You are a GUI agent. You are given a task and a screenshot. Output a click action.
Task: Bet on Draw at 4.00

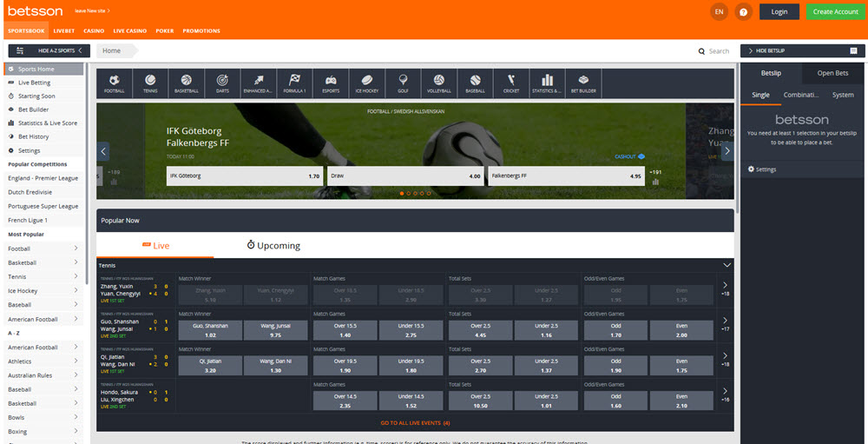[x=405, y=176]
